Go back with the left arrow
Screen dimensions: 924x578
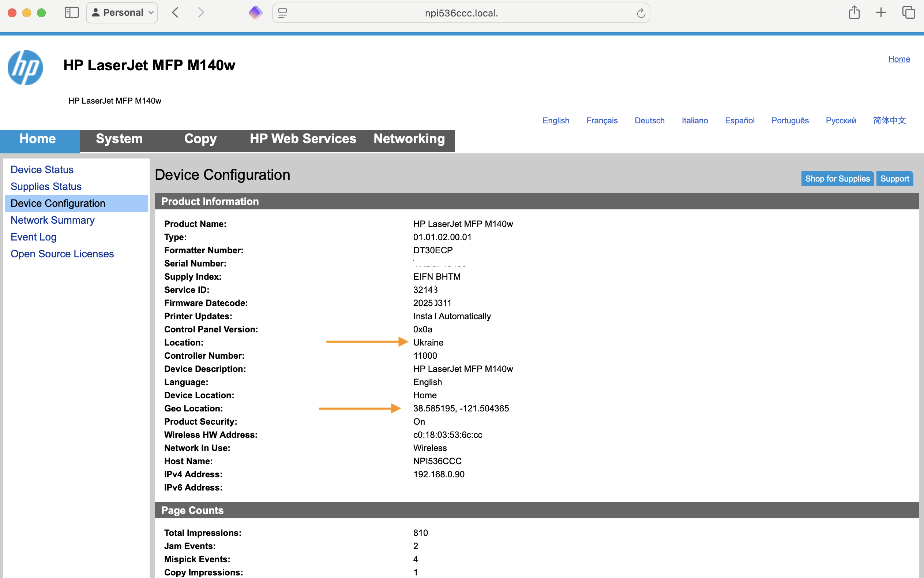[175, 12]
